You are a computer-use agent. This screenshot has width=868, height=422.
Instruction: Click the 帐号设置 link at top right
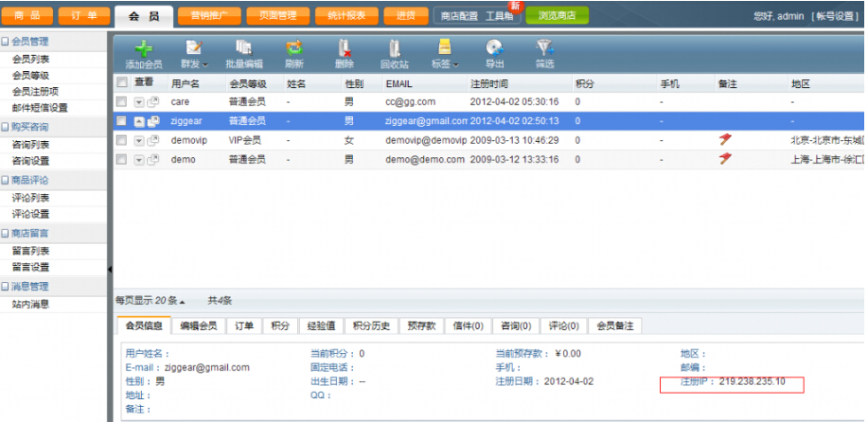click(835, 17)
